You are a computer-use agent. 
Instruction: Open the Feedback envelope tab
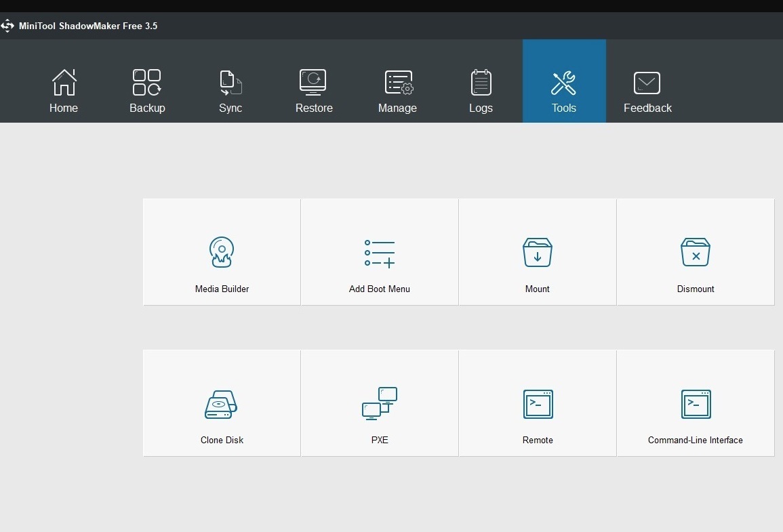point(647,90)
